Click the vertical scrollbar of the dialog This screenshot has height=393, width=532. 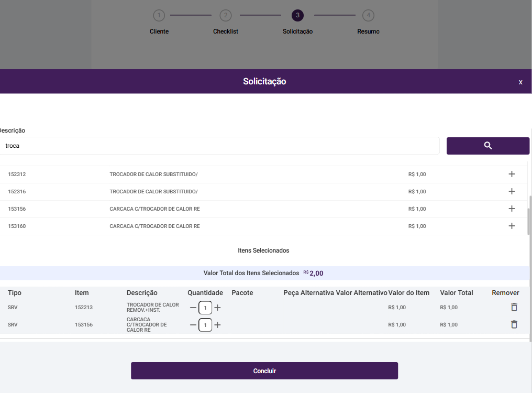pos(529,220)
